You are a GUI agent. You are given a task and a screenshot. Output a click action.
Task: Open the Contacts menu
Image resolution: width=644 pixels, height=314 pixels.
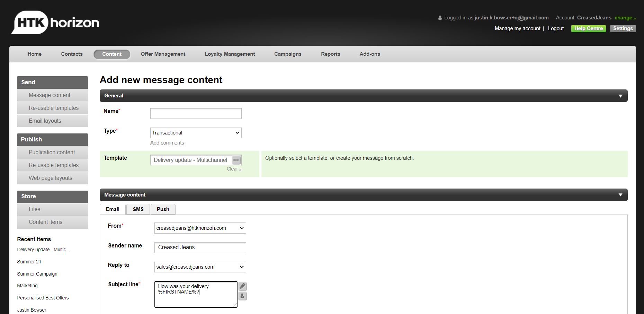coord(72,54)
